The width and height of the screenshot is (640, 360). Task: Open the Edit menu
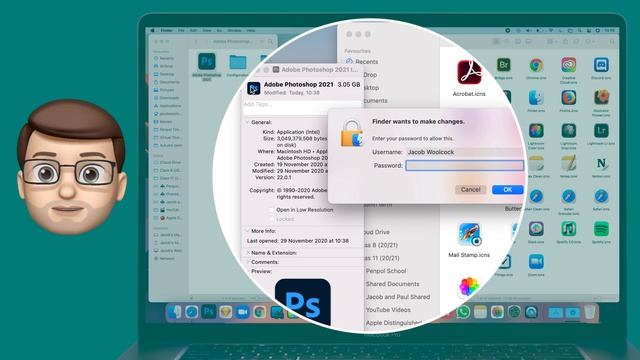[193, 31]
